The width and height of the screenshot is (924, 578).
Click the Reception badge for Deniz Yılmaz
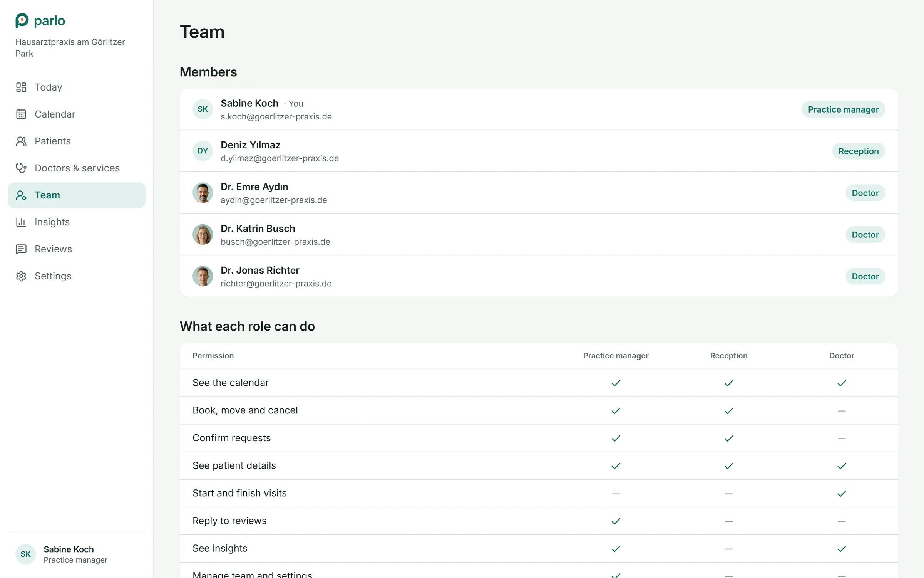click(859, 151)
